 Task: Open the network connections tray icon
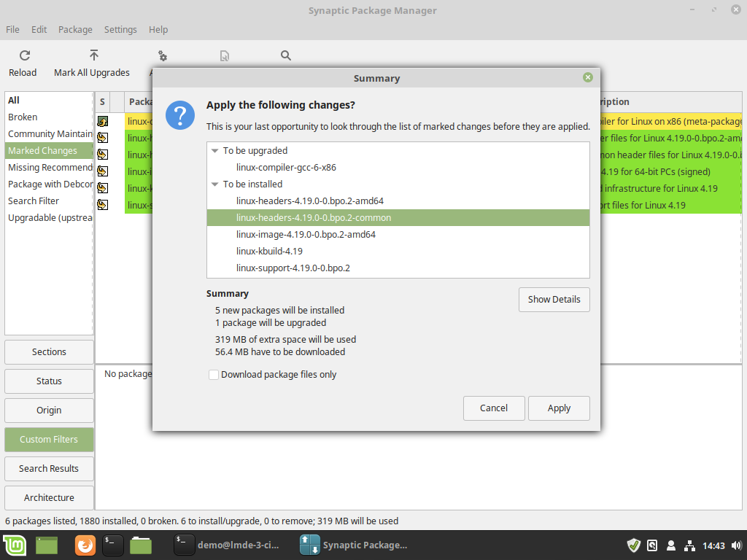(x=689, y=545)
